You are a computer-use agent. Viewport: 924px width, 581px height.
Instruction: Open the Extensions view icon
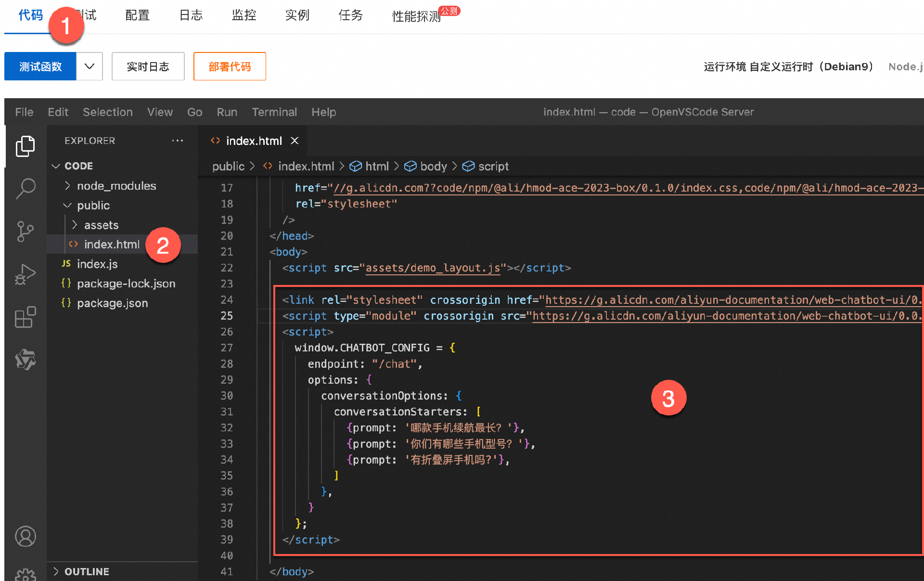point(25,317)
